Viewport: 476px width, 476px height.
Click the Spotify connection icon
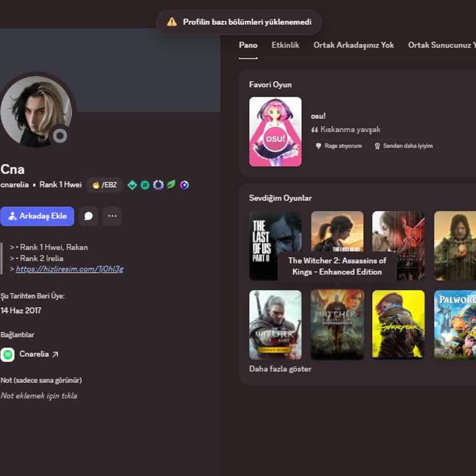(x=7, y=355)
